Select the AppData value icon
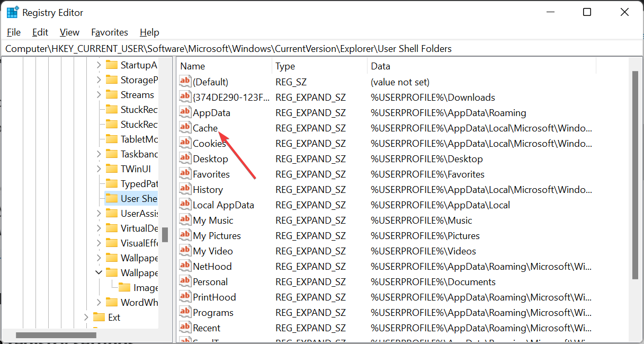 tap(185, 112)
